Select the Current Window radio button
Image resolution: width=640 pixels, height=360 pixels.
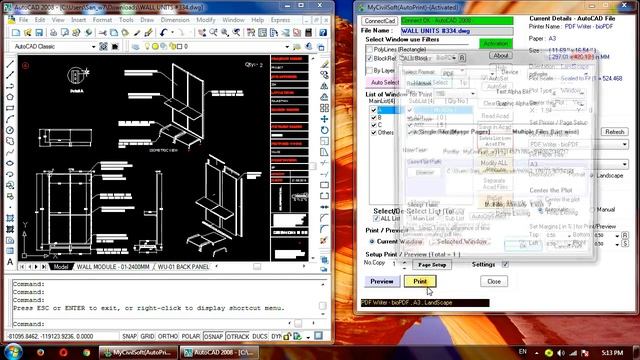[372, 242]
